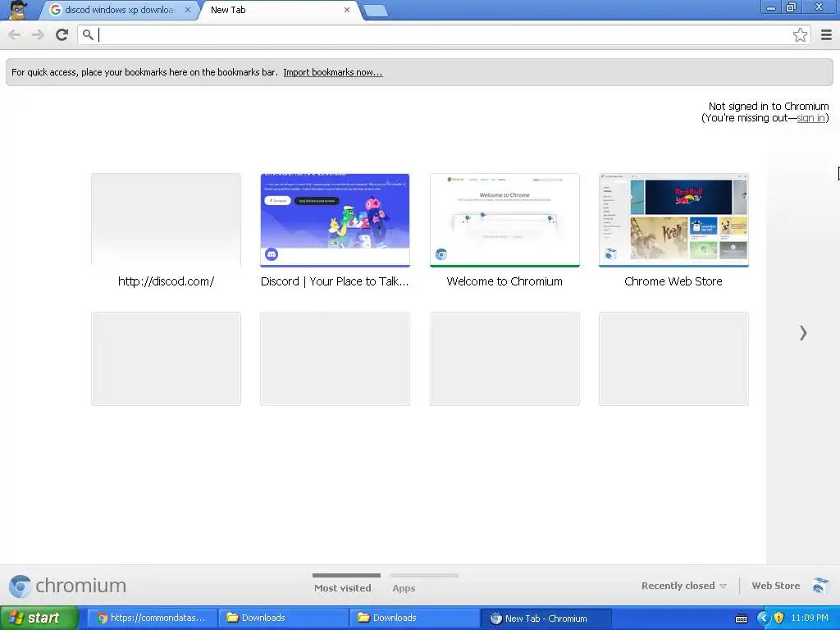Click the keyboard icon in system tray
The image size is (840, 630).
[x=742, y=619]
